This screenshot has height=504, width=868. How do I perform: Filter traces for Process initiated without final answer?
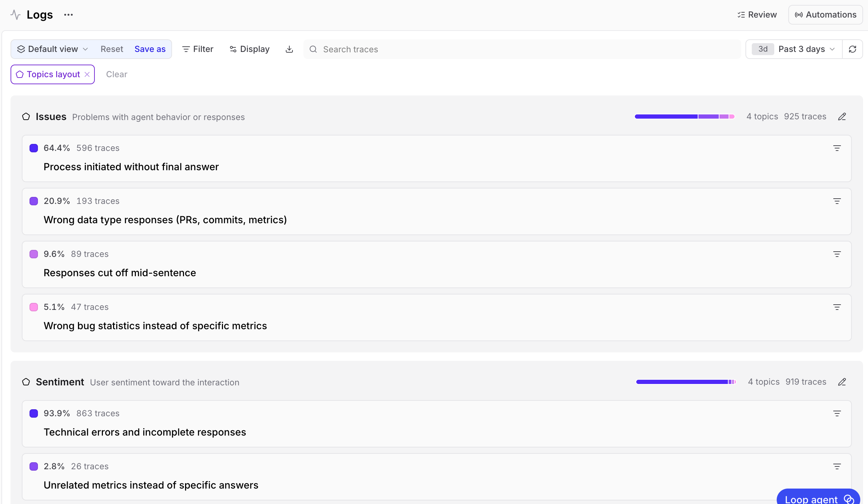[837, 148]
